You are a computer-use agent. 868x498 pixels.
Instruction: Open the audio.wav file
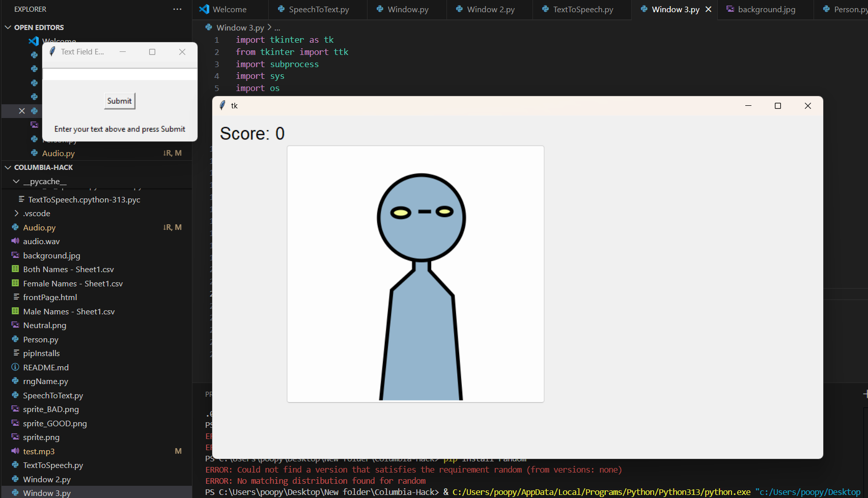pos(41,241)
